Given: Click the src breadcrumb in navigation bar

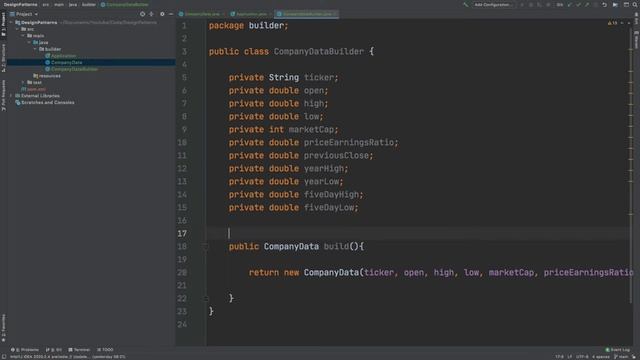Looking at the screenshot, I should 46,4.
